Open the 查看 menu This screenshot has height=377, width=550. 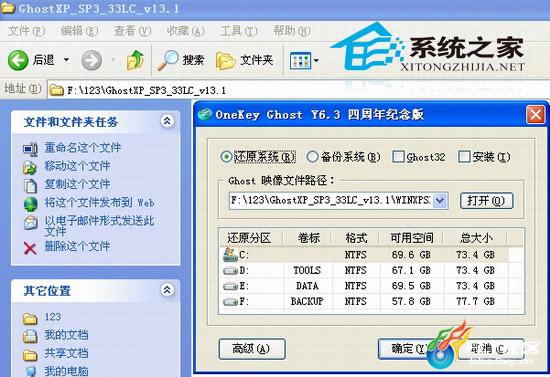[132, 31]
